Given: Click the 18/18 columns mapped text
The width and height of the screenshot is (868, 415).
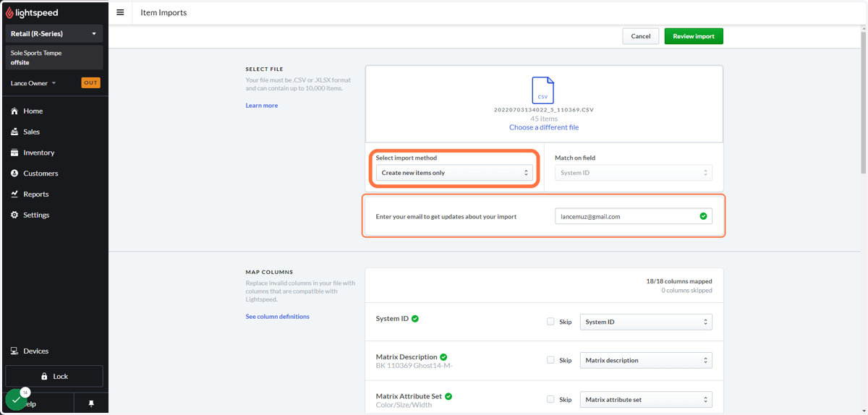Looking at the screenshot, I should coord(679,281).
